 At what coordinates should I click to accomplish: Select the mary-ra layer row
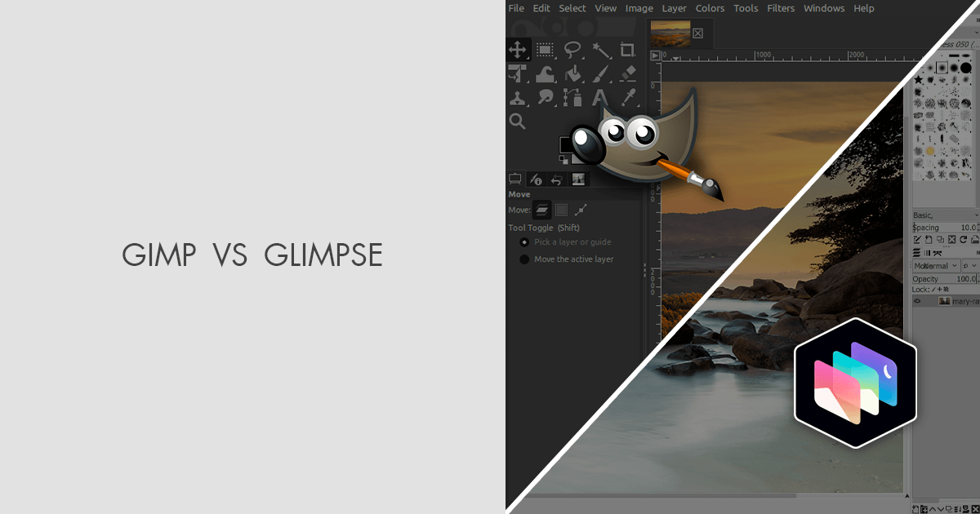tap(946, 301)
